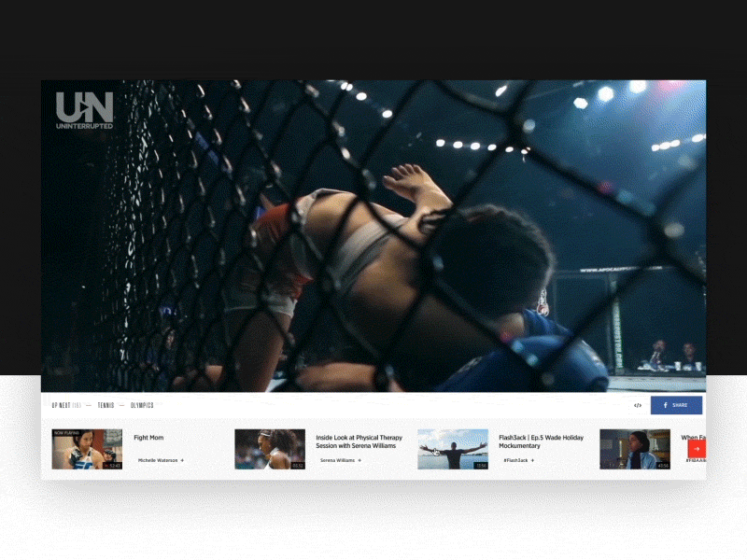
Task: Follow the Michelle Waterson tag
Action: pyautogui.click(x=161, y=460)
